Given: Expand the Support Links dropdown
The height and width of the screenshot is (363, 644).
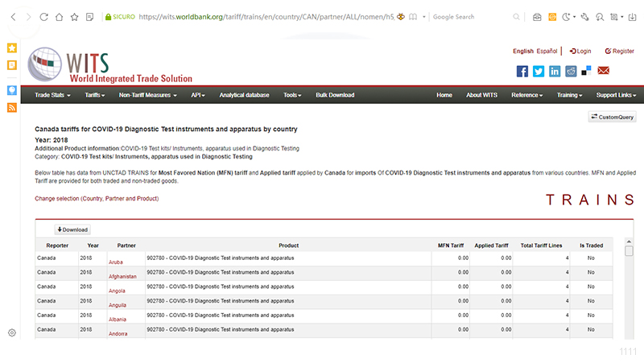Looking at the screenshot, I should click(x=617, y=95).
